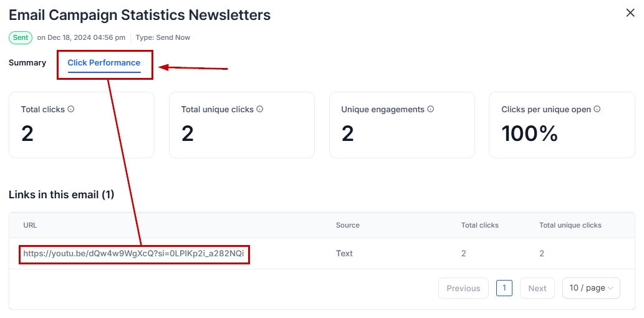
Task: Click the Total clicks stat card
Action: (82, 125)
